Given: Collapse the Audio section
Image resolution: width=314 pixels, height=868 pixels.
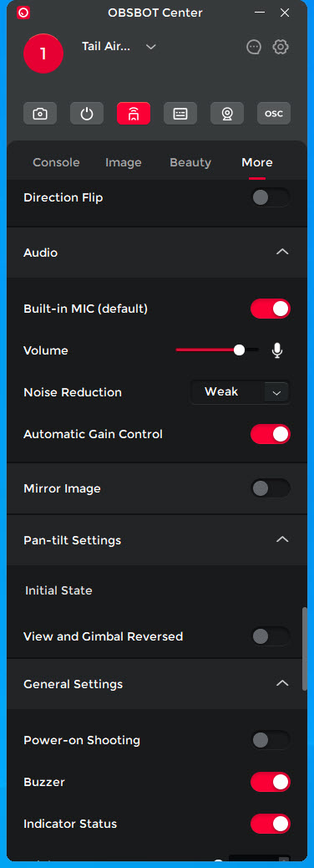Looking at the screenshot, I should [282, 252].
